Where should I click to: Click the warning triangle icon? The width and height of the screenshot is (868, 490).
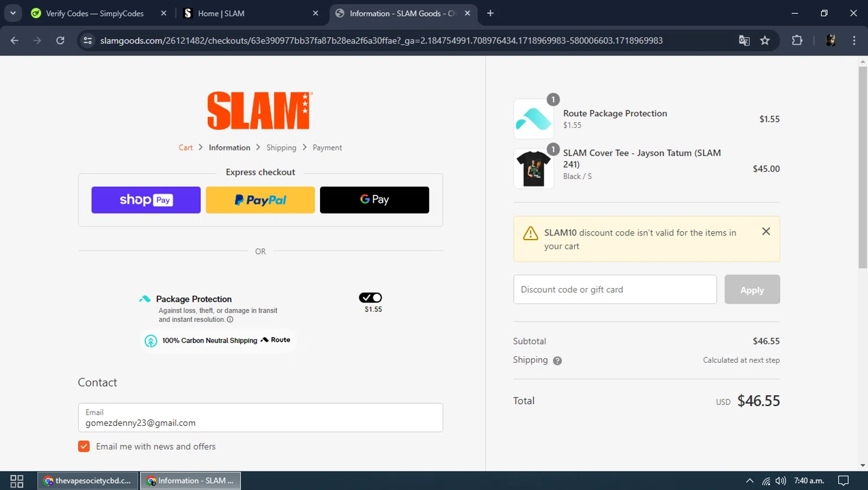[530, 233]
